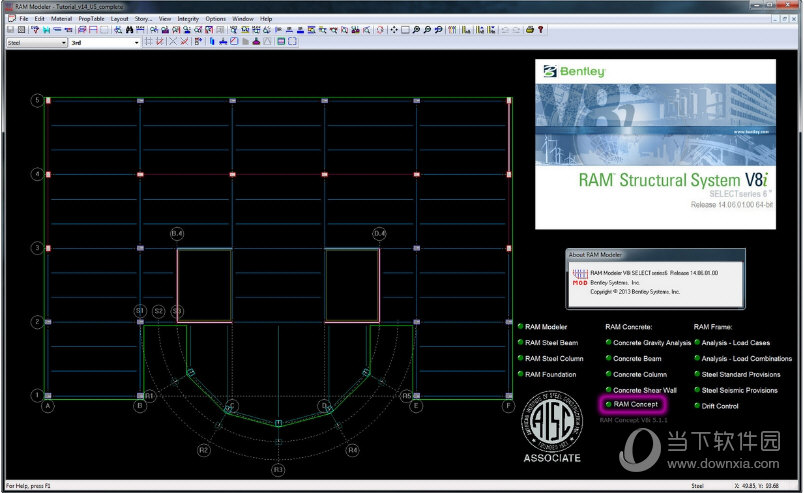Click the gray X cross icon
Viewport: 804px width, 493px height.
(x=173, y=42)
